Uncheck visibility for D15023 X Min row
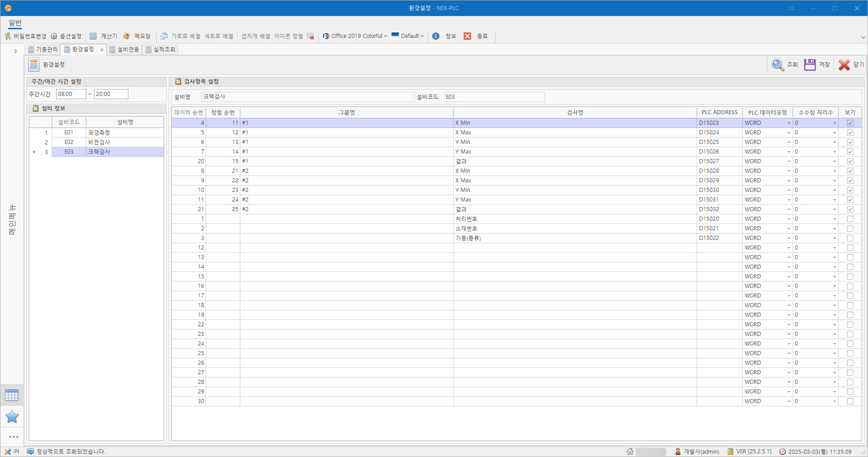The height and width of the screenshot is (457, 868). (850, 123)
